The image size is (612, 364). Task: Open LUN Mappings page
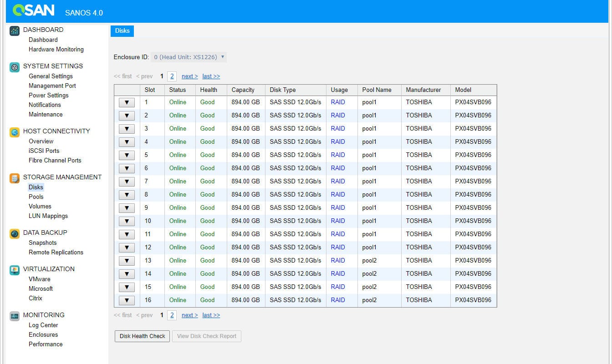[48, 216]
